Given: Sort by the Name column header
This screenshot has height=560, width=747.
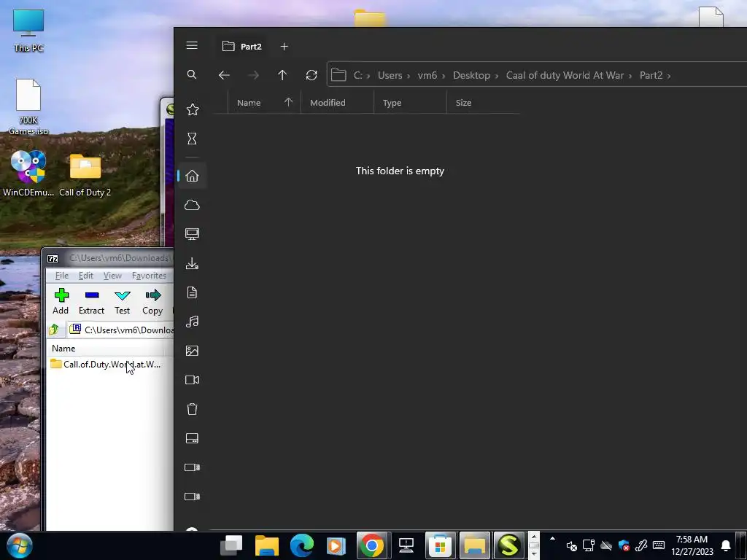Looking at the screenshot, I should (264, 102).
